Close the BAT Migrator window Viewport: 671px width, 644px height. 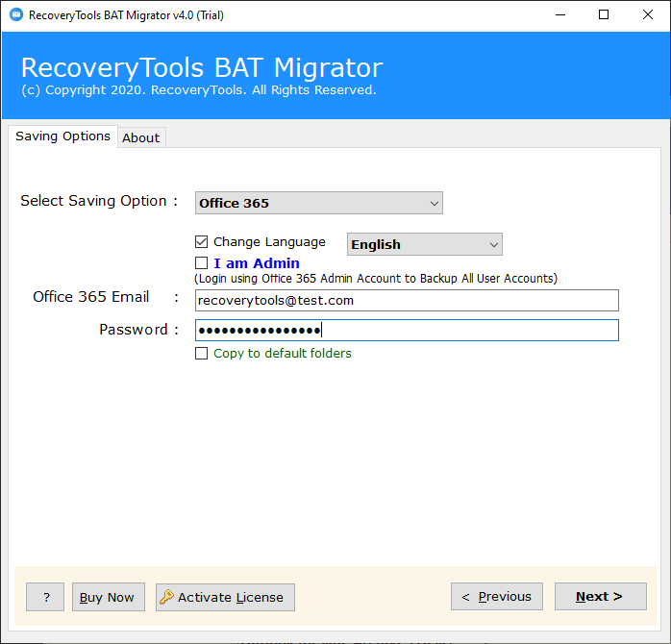pyautogui.click(x=648, y=15)
